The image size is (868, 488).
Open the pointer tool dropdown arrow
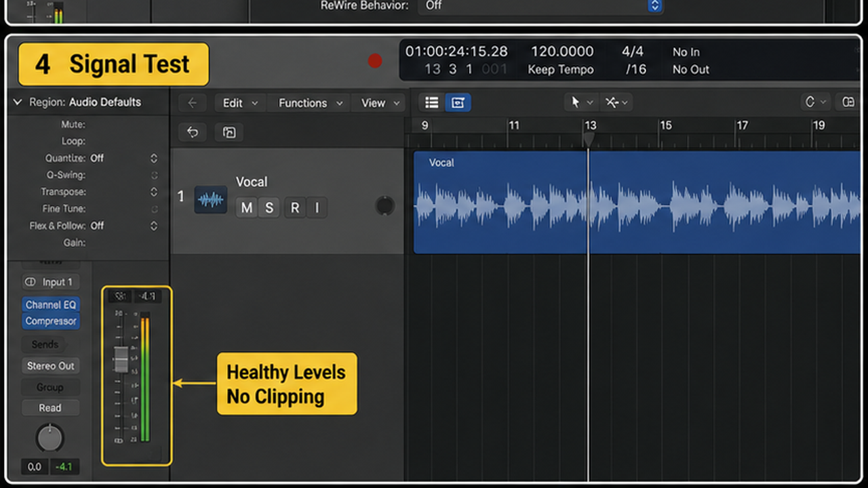pyautogui.click(x=589, y=102)
